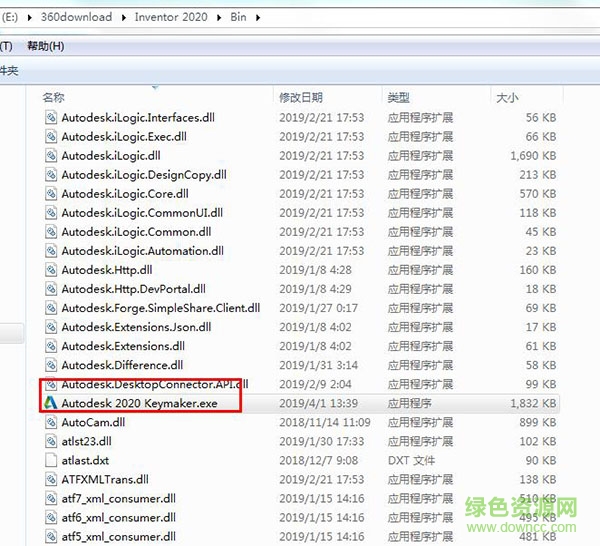
Task: Click the 1,832 KB size cell
Action: pos(533,403)
